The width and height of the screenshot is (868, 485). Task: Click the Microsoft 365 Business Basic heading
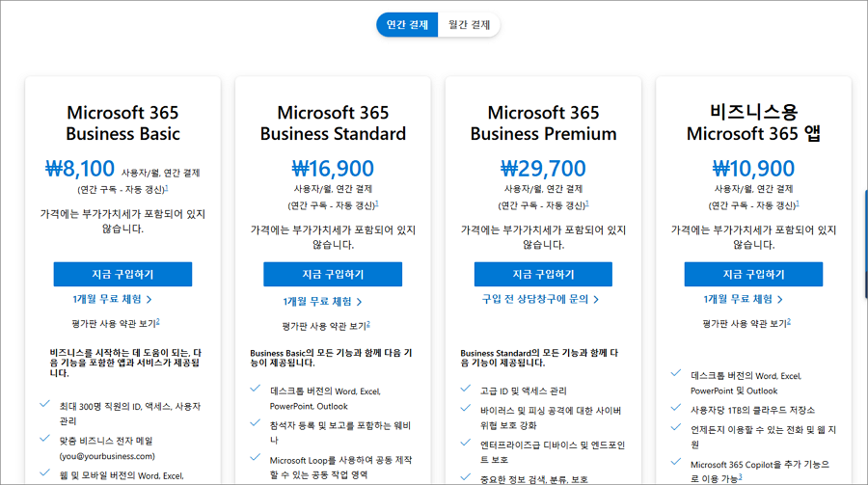click(x=122, y=122)
